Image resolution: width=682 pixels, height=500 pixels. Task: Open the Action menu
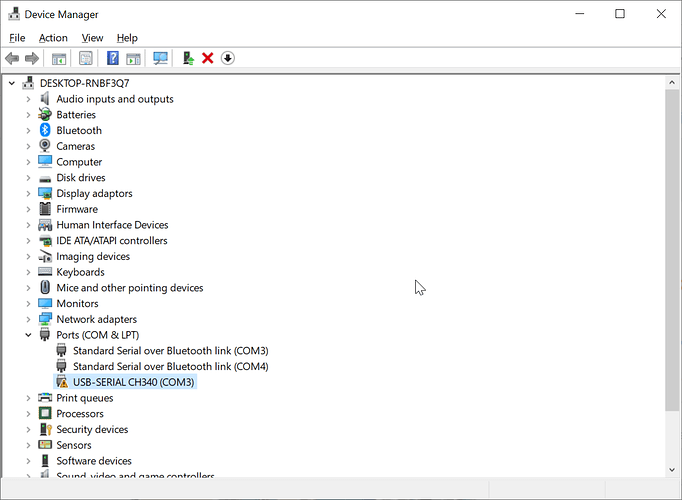point(53,38)
